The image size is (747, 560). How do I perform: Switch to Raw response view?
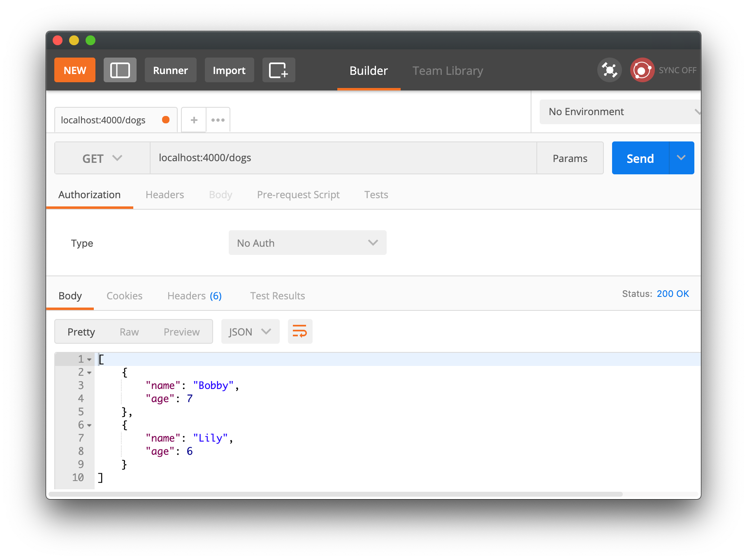pyautogui.click(x=129, y=332)
